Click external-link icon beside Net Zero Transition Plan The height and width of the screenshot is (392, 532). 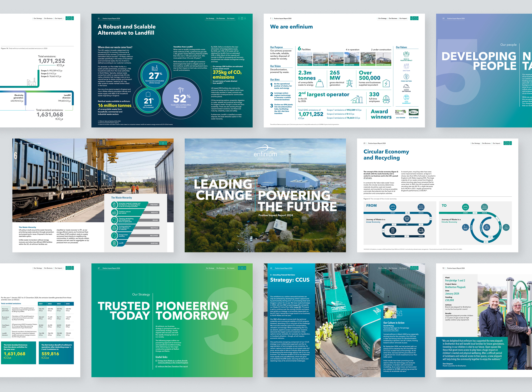(156, 366)
